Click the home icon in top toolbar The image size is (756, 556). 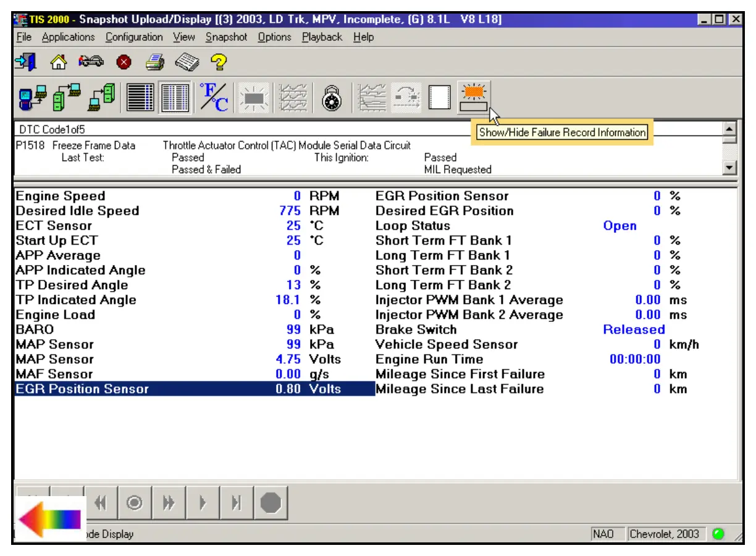pyautogui.click(x=58, y=62)
